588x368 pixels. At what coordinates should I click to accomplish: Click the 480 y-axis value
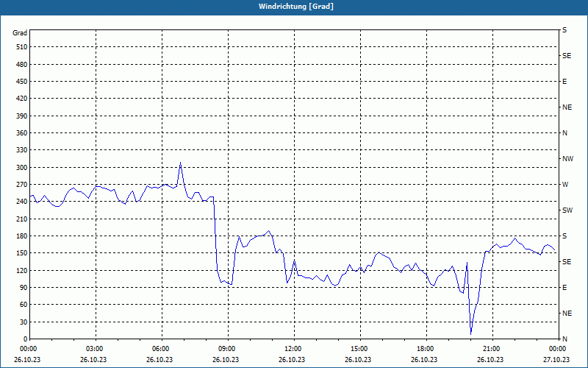click(22, 65)
